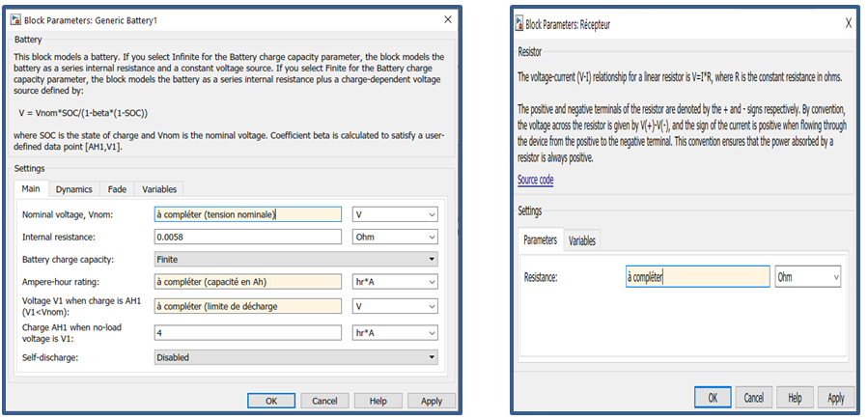
Task: Switch to the Dynamics tab
Action: pos(73,189)
